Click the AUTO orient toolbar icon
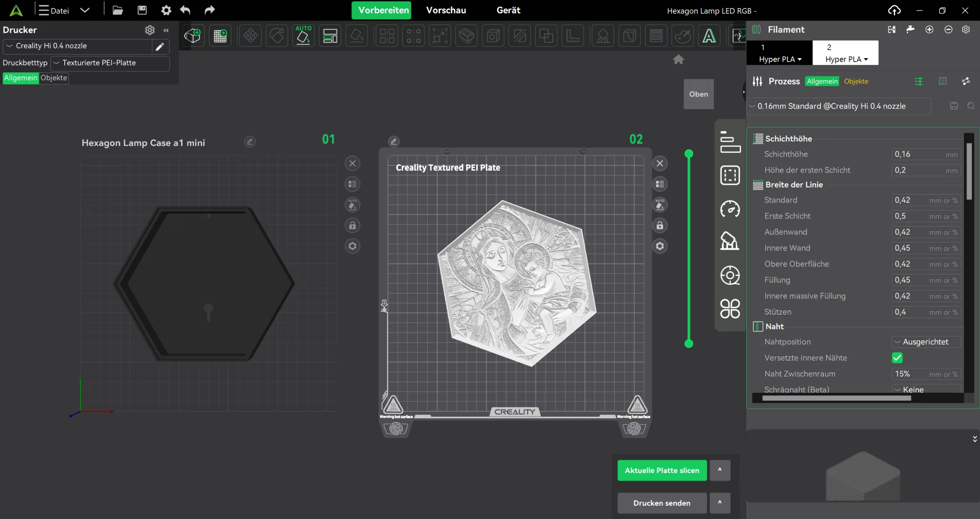The image size is (980, 519). click(303, 36)
